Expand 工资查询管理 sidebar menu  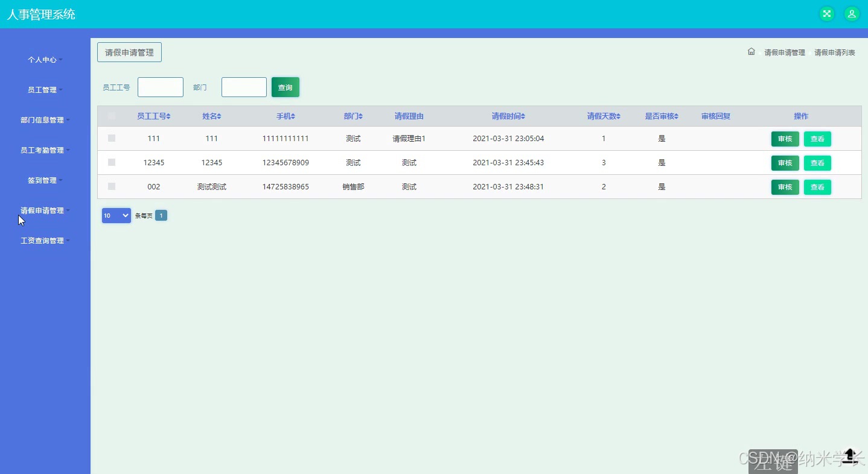pyautogui.click(x=45, y=241)
